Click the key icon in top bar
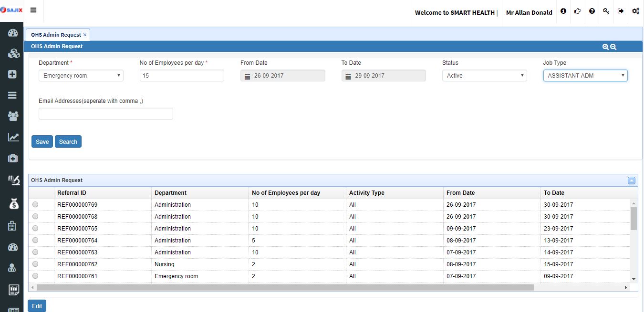 point(606,11)
